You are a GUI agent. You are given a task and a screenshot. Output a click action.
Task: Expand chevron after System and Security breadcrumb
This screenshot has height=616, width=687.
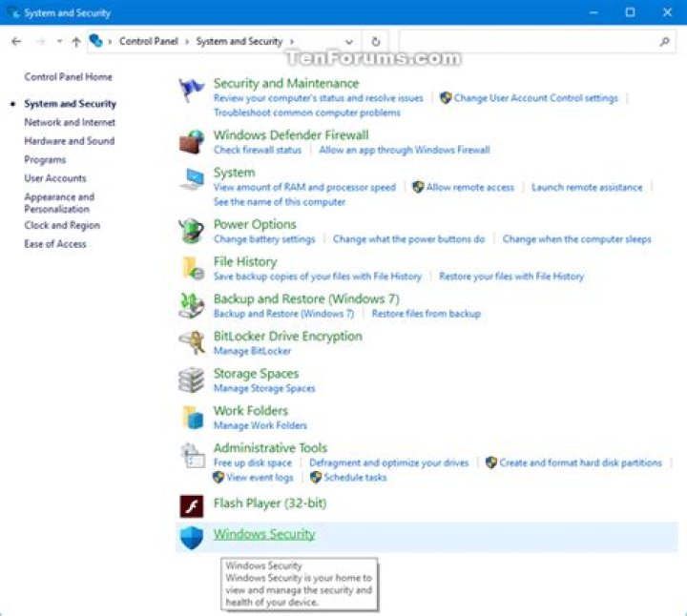[x=292, y=42]
